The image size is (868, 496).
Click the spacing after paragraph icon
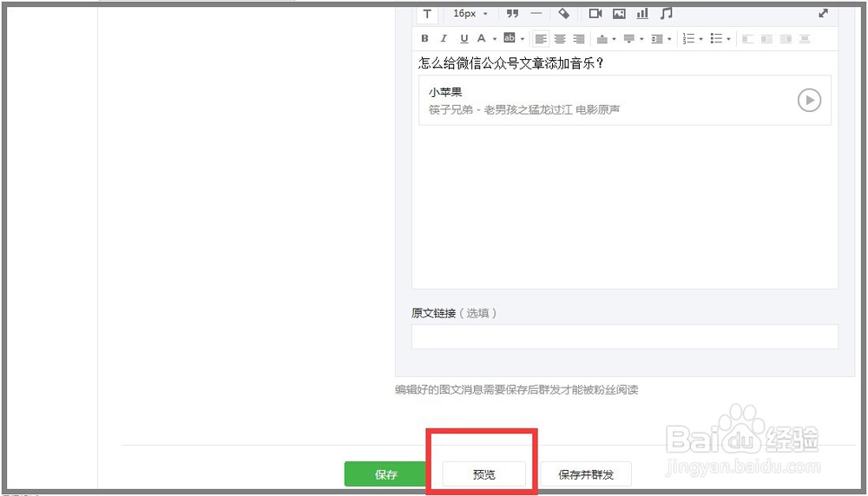628,39
